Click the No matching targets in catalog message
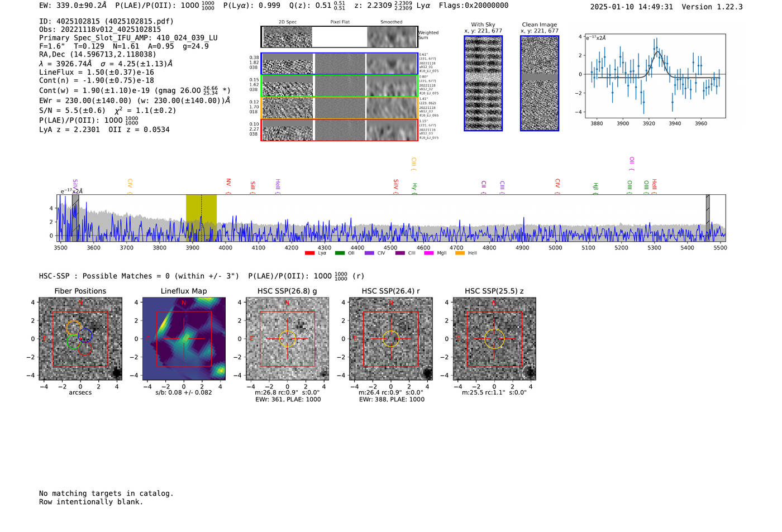 [x=106, y=493]
